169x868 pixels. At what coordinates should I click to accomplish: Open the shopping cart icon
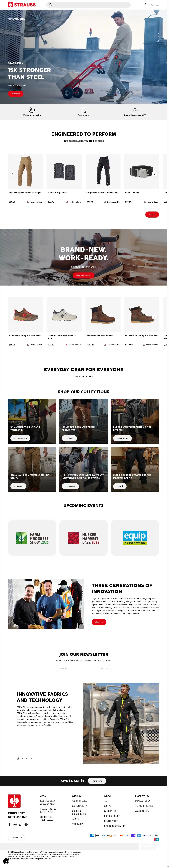(x=152, y=5)
